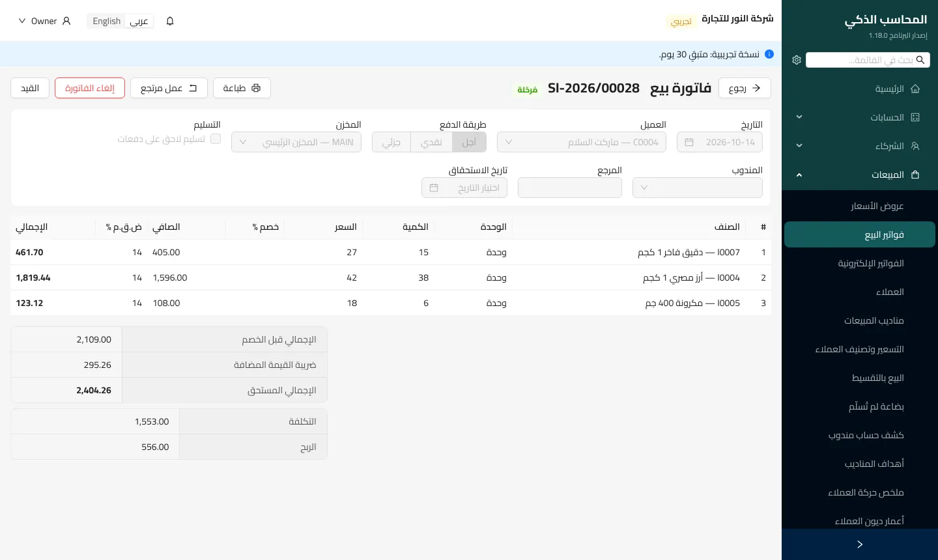Click the return icon on عمل مرتجع button
The width and height of the screenshot is (938, 560).
(x=193, y=88)
